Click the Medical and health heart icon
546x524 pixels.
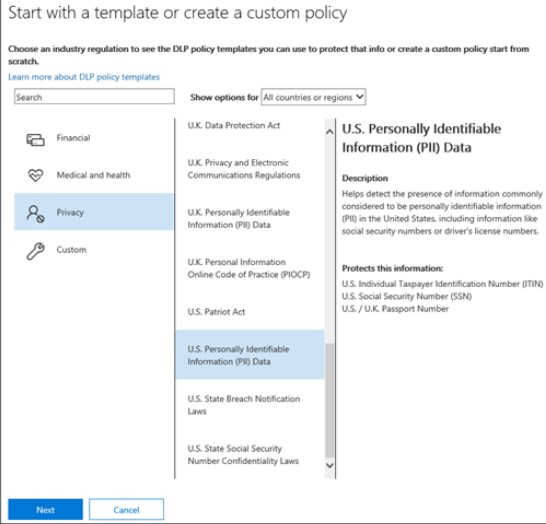[x=35, y=175]
